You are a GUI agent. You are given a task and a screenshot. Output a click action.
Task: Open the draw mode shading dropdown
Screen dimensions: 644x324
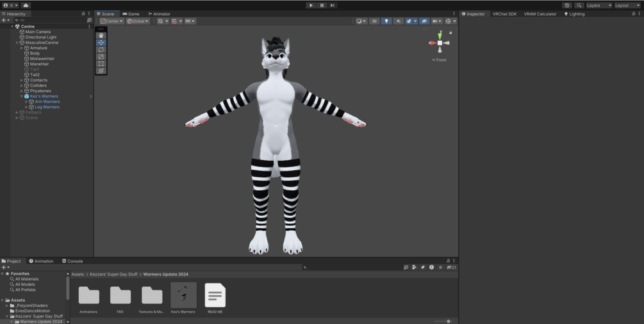tap(361, 21)
